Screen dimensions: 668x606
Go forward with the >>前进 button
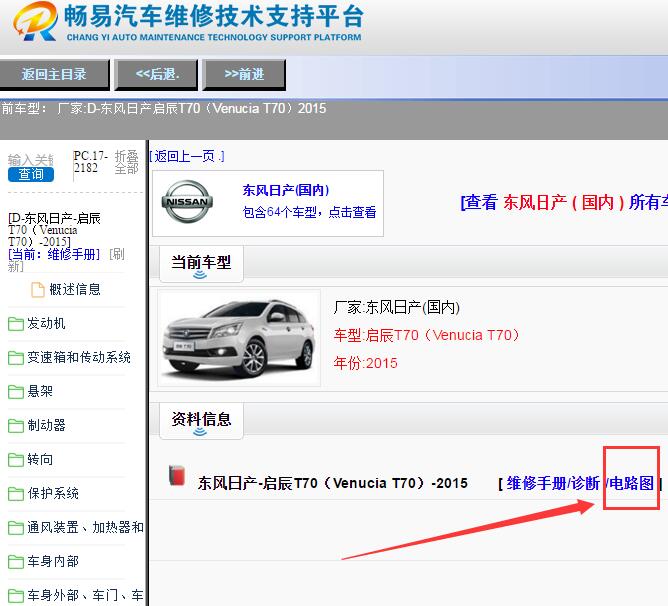(244, 75)
